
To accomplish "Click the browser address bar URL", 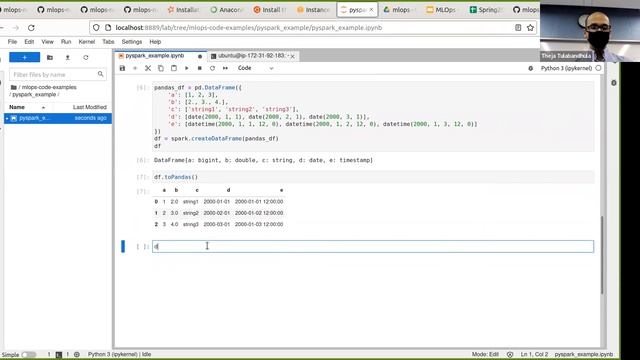I will pyautogui.click(x=249, y=28).
